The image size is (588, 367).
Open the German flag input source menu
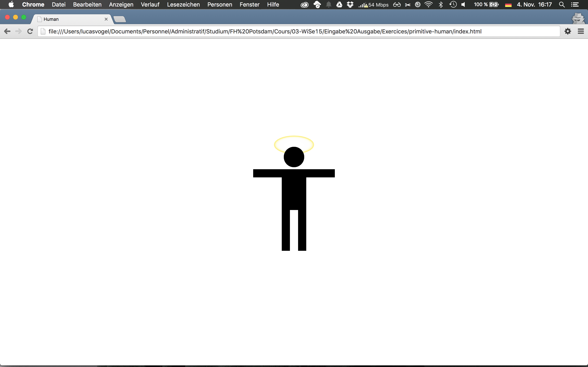coord(508,5)
